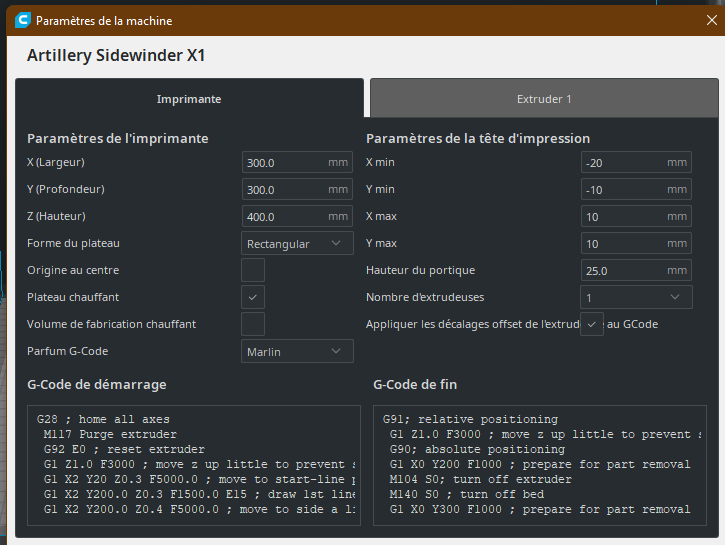
Task: Click the 'G28 ; home all axes' line
Action: pos(103,419)
